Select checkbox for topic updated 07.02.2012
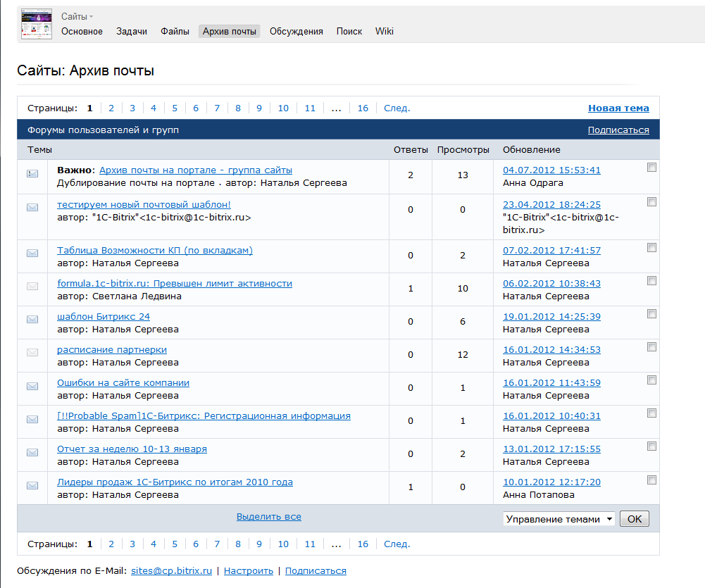Viewport: 705px width, 588px height. 651,247
